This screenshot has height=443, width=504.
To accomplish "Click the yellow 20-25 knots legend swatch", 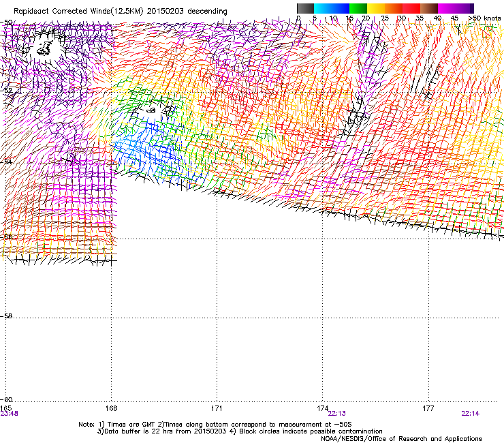I will pyautogui.click(x=376, y=8).
